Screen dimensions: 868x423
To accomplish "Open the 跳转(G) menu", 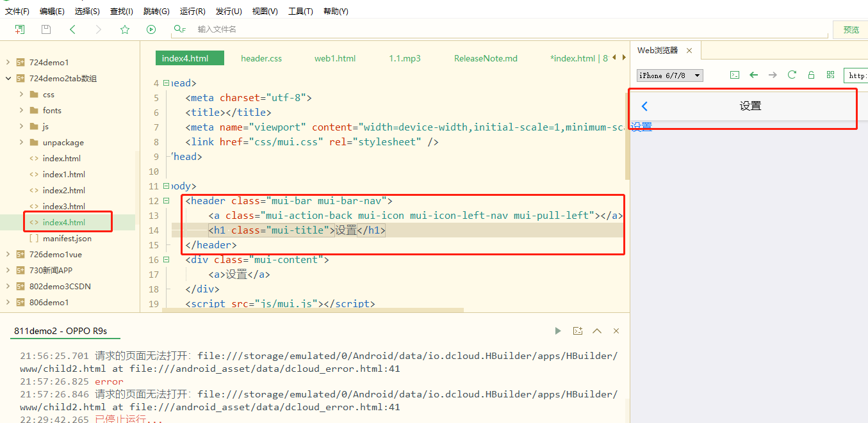I will (x=156, y=12).
